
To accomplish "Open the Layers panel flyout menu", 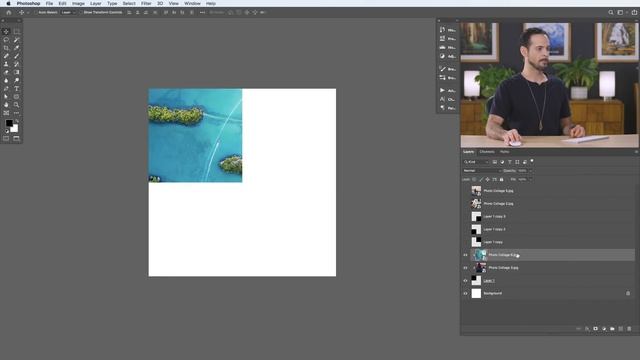I will click(636, 152).
